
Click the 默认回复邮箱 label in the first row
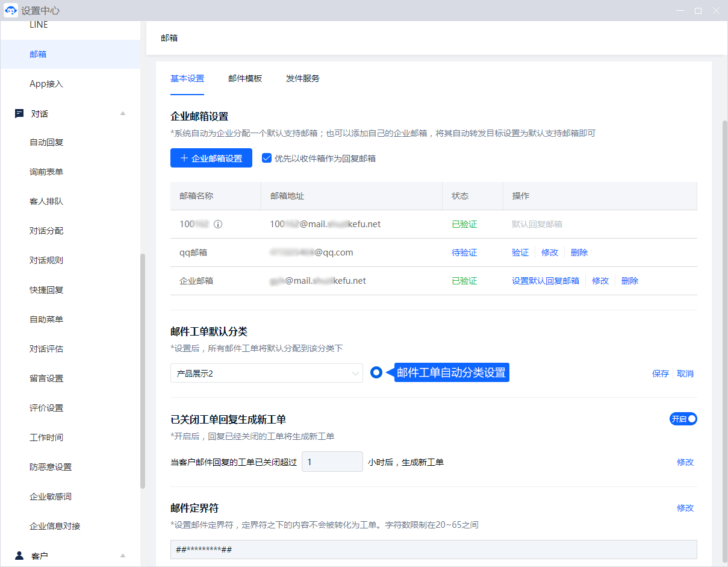537,225
